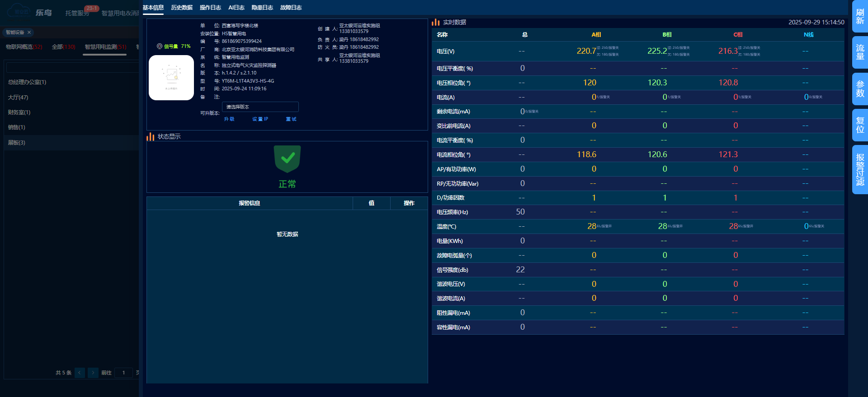Image resolution: width=868 pixels, height=397 pixels.
Task: Click the 乐鸟 cloud logo icon
Action: point(18,11)
